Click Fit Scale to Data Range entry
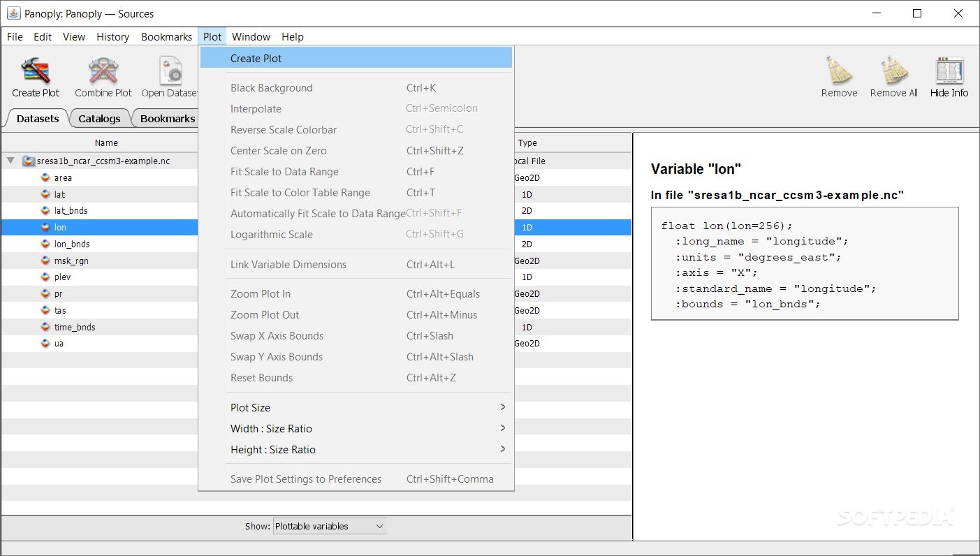Screen dimensions: 980x556 pos(356,172)
